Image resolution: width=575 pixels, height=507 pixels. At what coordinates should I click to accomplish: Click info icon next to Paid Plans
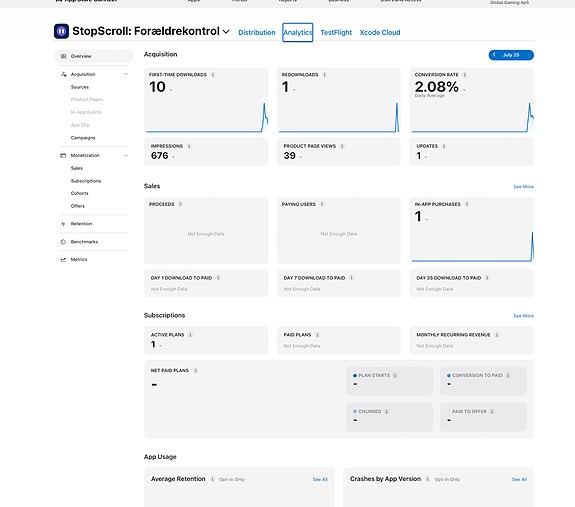pyautogui.click(x=317, y=335)
